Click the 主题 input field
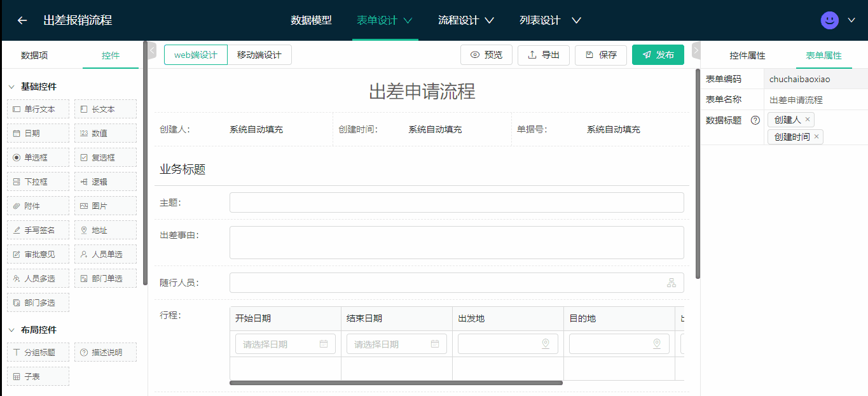 (457, 202)
